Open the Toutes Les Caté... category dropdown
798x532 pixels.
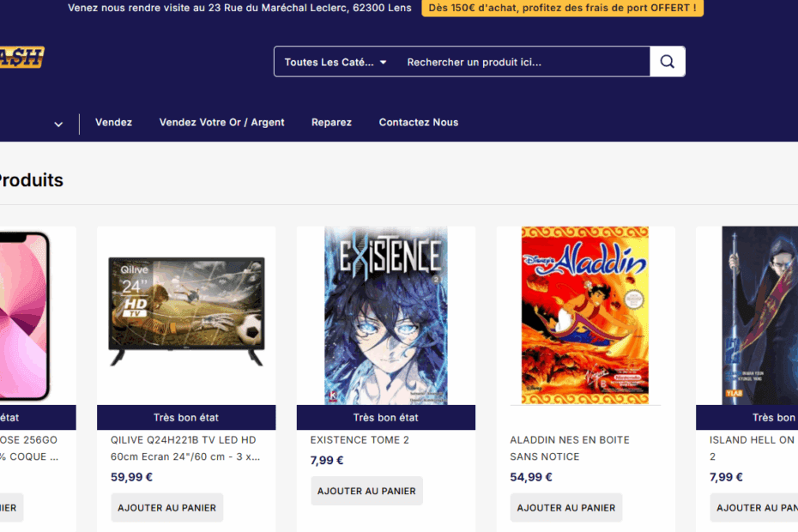click(336, 62)
